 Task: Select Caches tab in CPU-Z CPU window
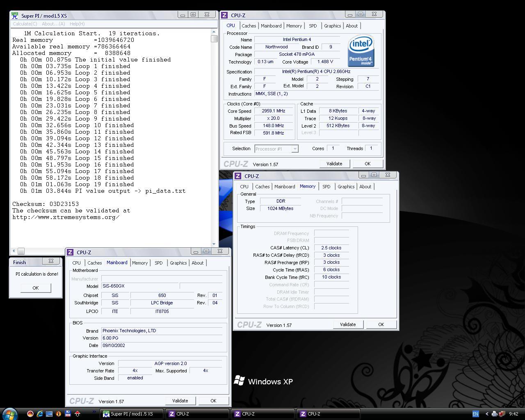pos(249,26)
